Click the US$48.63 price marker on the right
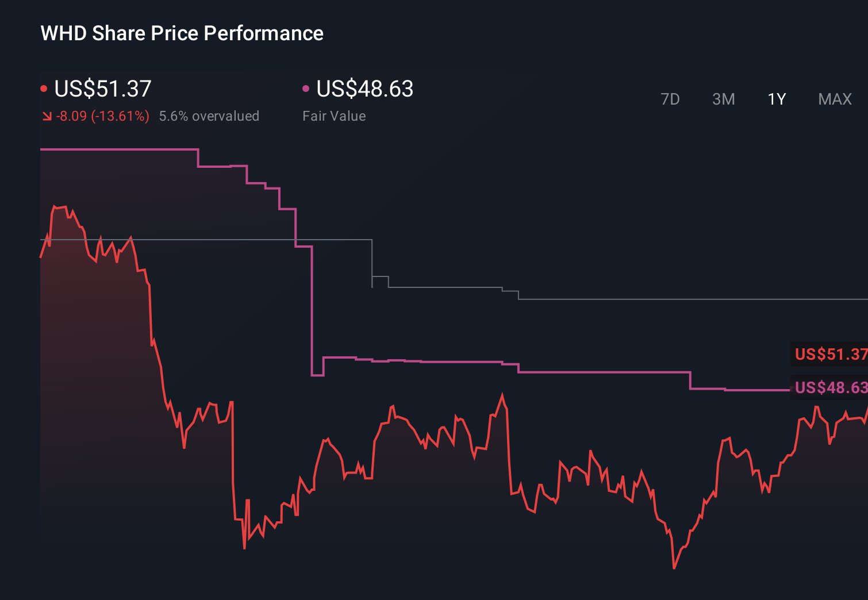 click(829, 388)
